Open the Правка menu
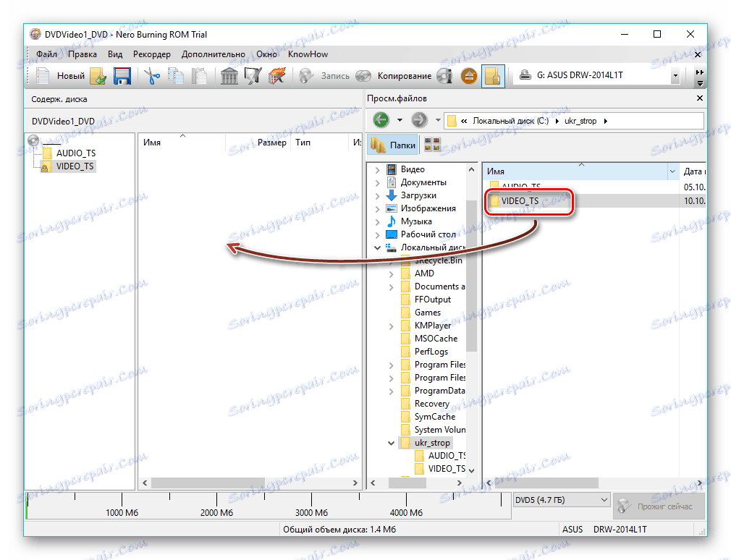This screenshot has width=731, height=560. tap(83, 54)
